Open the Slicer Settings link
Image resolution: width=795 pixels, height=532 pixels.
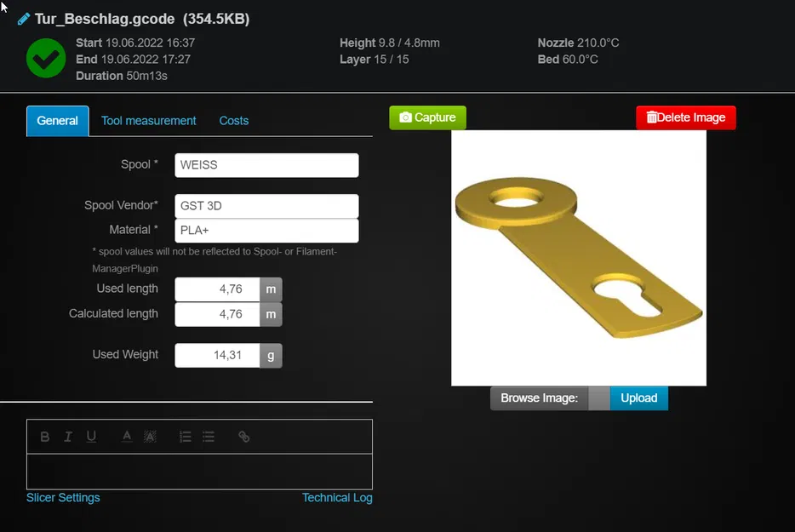(63, 497)
